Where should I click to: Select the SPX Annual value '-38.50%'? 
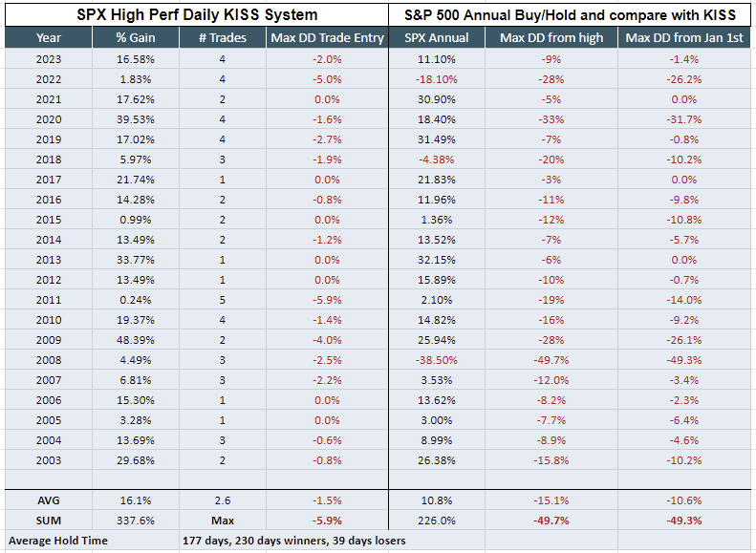pos(437,360)
